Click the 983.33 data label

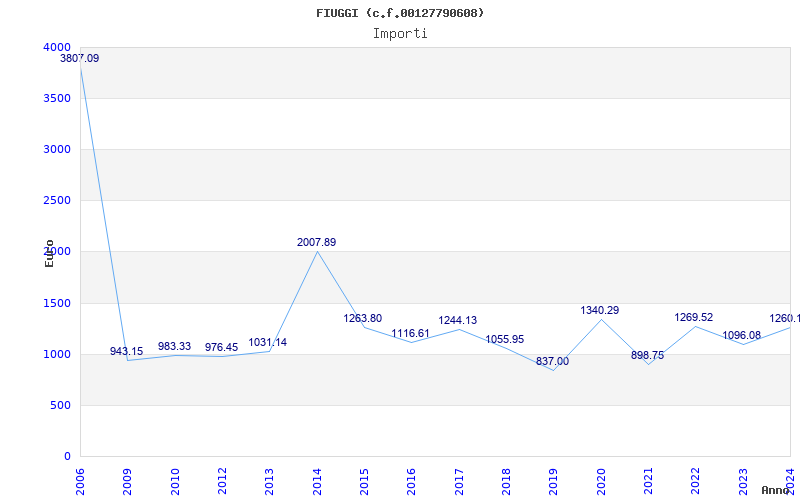[174, 346]
